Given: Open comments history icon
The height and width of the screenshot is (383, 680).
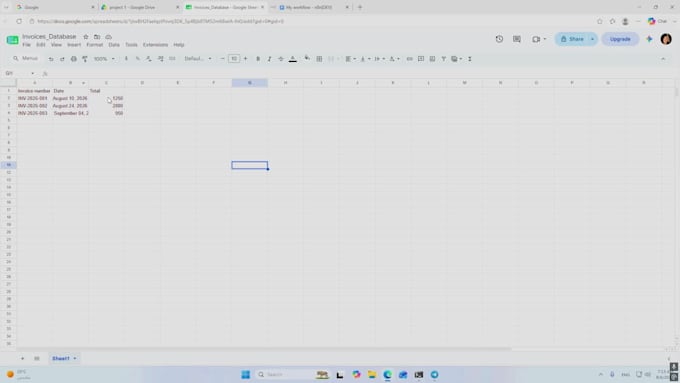Looking at the screenshot, I should pyautogui.click(x=517, y=39).
